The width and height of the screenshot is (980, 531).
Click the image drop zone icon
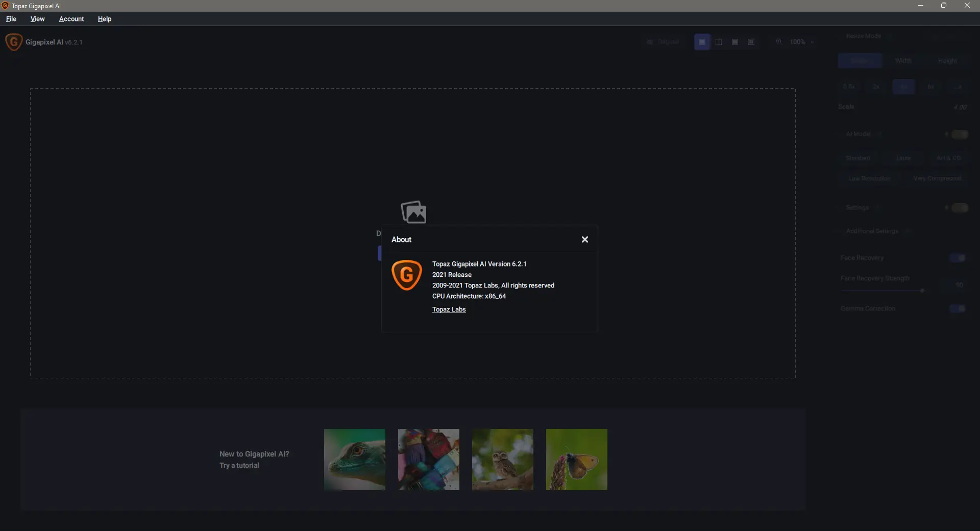[x=413, y=212]
